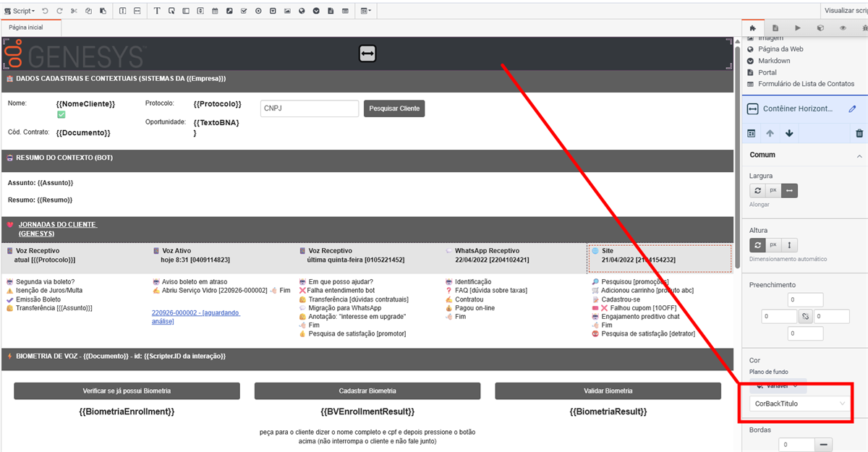Click bottom Preenchimento padding field
Viewport: 868px width, 452px height.
pyautogui.click(x=805, y=333)
